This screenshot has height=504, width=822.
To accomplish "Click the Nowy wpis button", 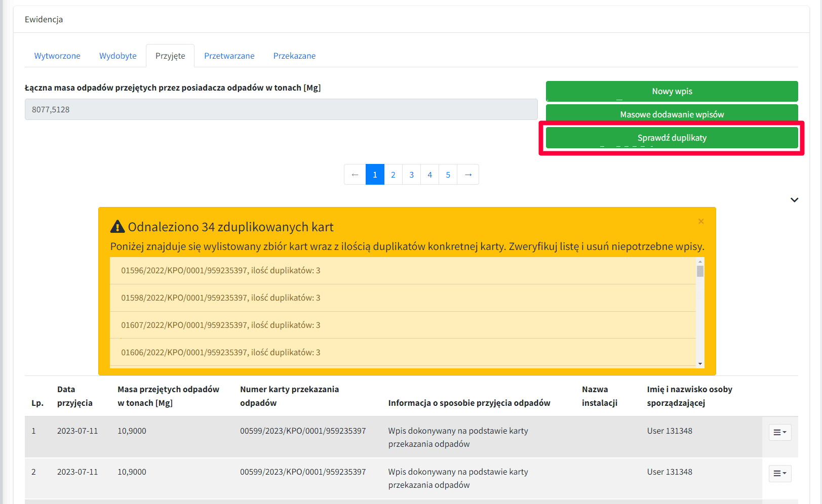I will point(672,92).
